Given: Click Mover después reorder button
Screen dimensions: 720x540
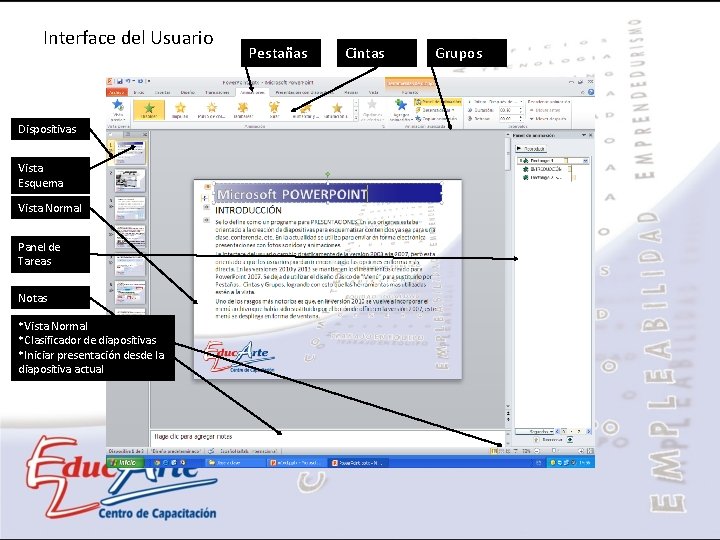Looking at the screenshot, I should tap(548, 118).
